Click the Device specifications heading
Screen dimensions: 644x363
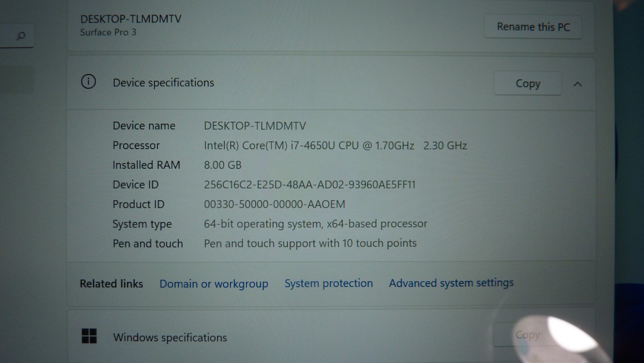pos(163,83)
